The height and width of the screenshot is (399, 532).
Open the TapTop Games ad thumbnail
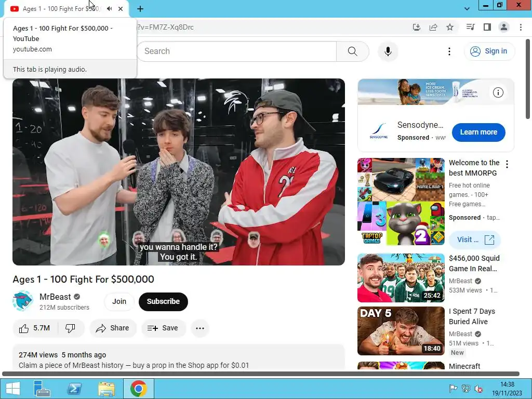[401, 202]
